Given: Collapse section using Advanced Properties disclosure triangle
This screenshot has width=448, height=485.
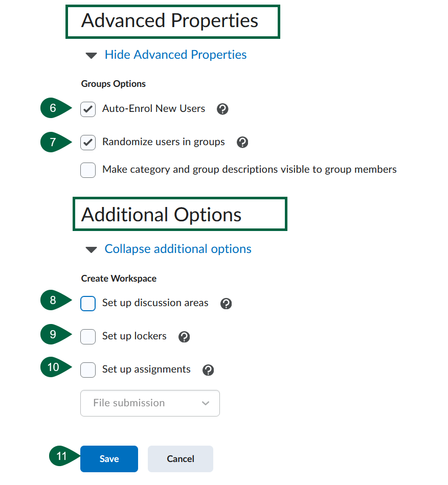Looking at the screenshot, I should (91, 55).
